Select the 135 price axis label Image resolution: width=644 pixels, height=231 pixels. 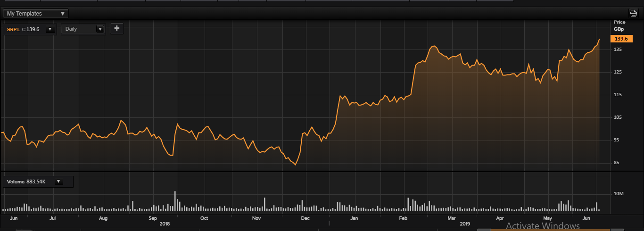[x=618, y=49]
